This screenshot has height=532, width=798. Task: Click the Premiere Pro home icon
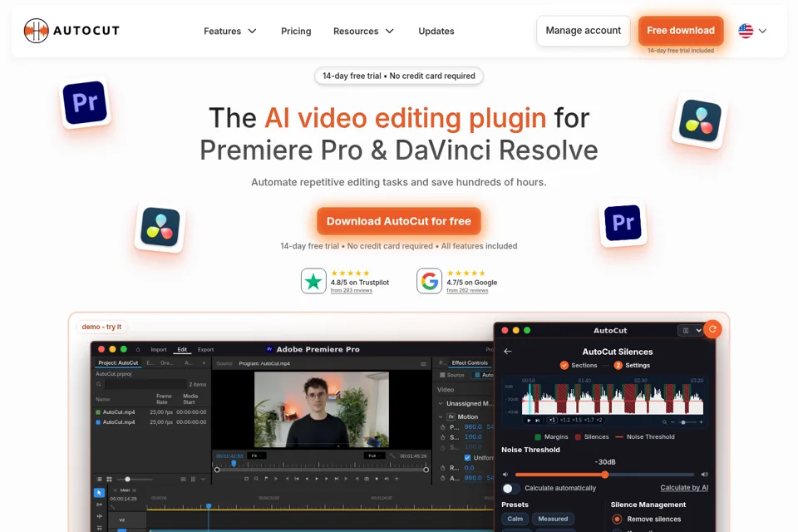(x=138, y=350)
